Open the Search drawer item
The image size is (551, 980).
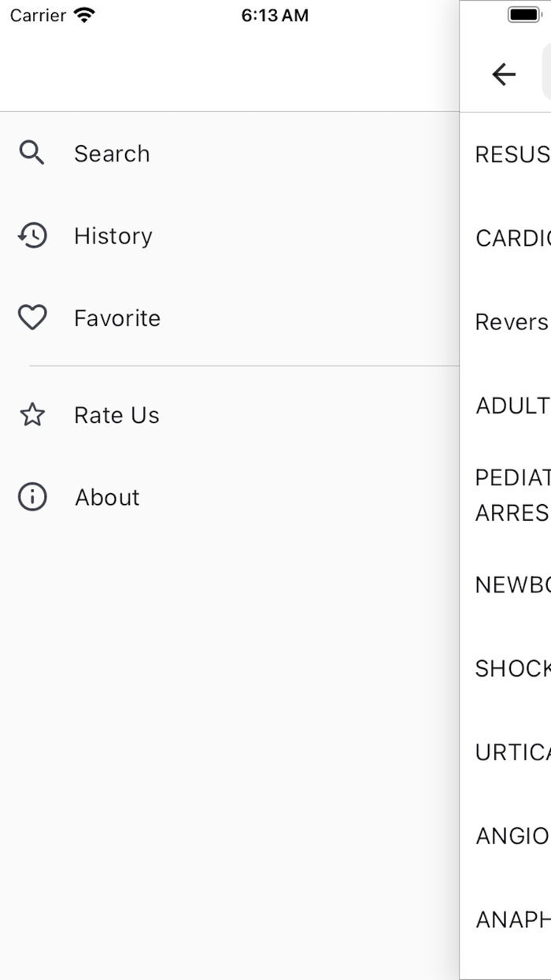coord(112,154)
